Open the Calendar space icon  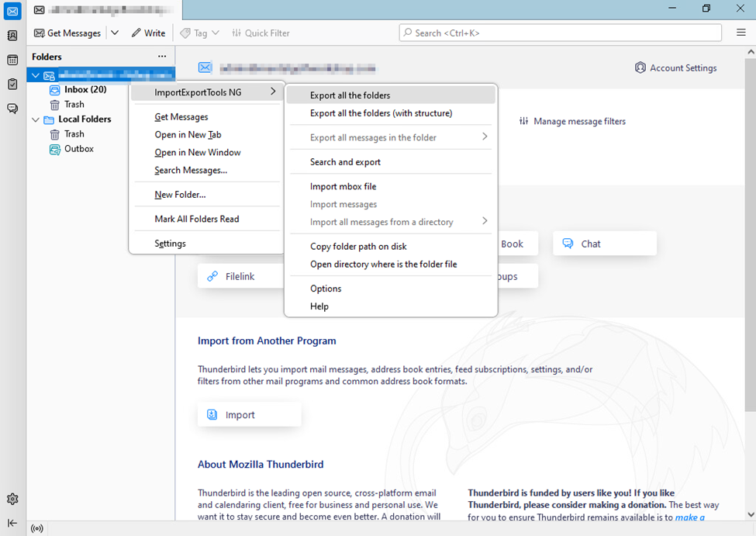coord(12,60)
